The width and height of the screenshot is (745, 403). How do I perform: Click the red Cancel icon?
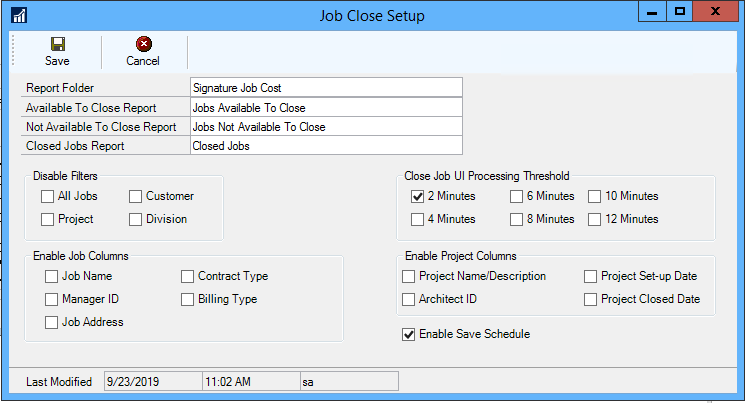tap(143, 44)
